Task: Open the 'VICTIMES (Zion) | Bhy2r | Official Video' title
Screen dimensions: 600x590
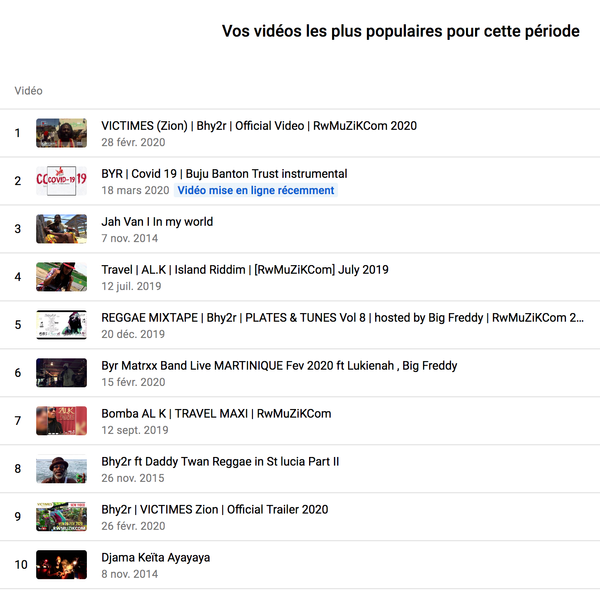Action: pyautogui.click(x=258, y=126)
